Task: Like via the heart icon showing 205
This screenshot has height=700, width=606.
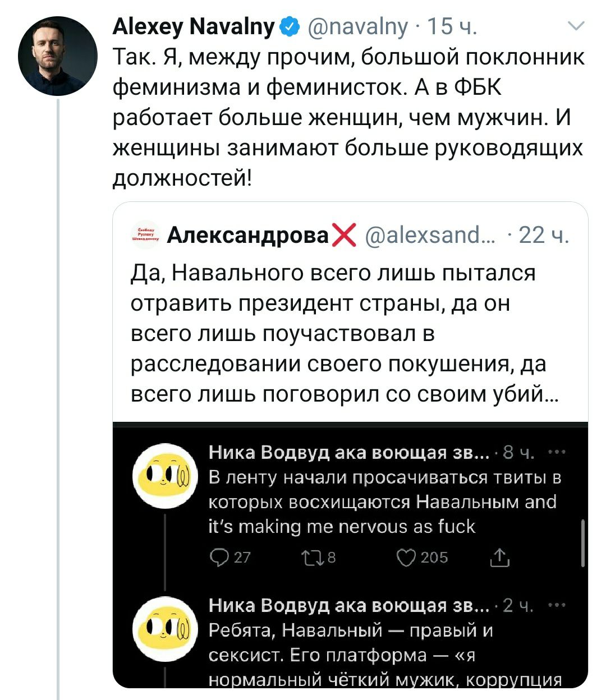Action: tap(407, 557)
